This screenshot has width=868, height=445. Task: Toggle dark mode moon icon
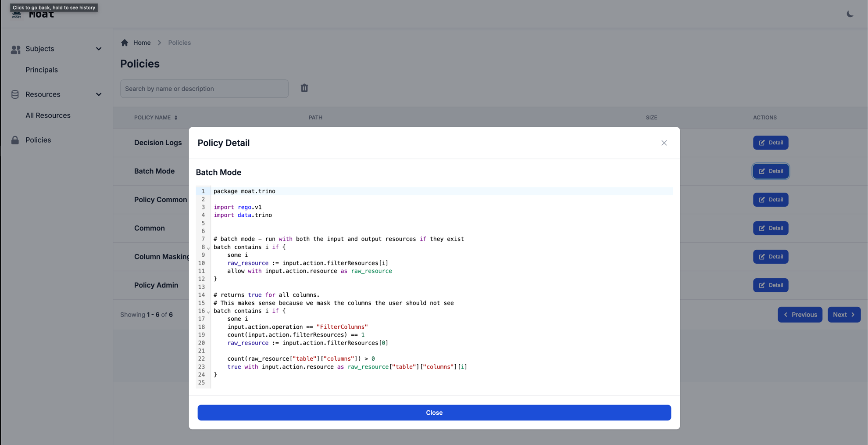coord(850,14)
